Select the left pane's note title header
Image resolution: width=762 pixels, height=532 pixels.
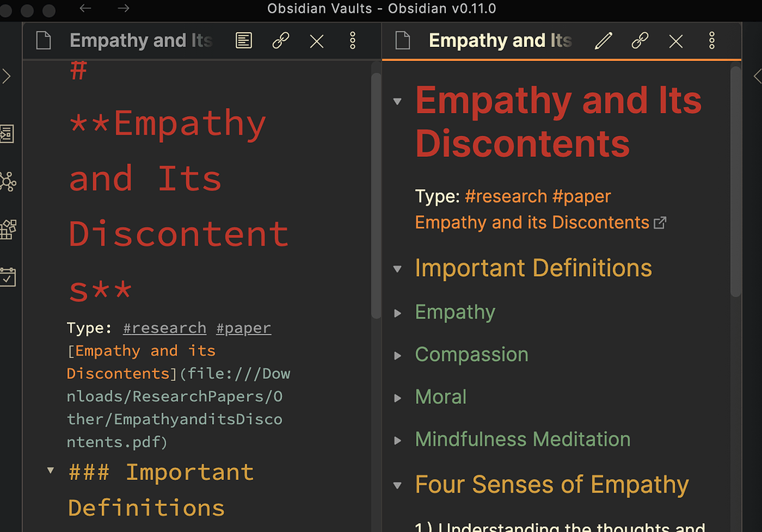coord(141,41)
